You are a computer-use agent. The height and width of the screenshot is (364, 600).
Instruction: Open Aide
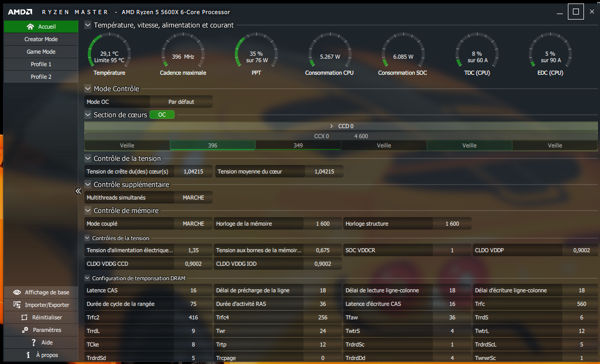[41, 342]
